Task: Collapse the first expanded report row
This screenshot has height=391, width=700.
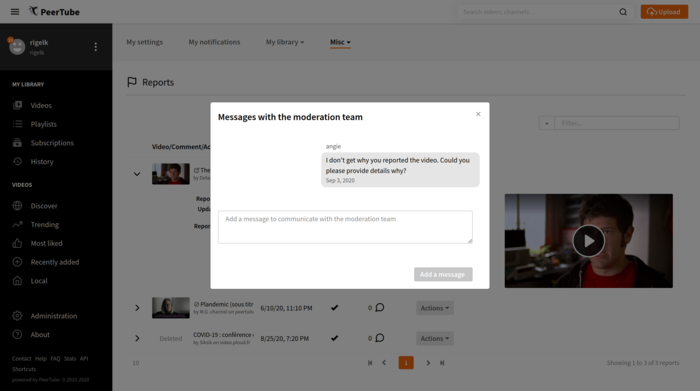Action: point(137,174)
